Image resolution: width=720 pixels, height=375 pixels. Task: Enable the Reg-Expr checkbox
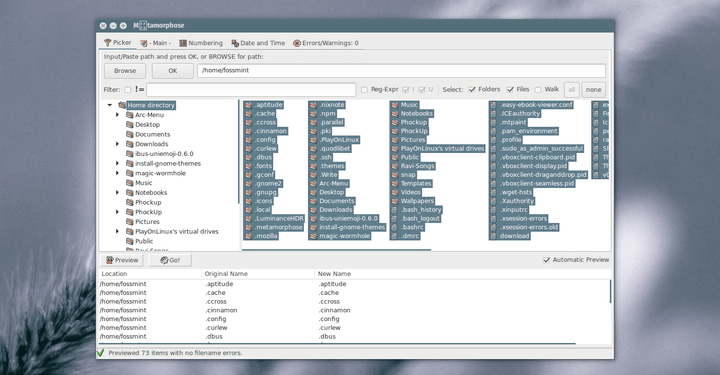(364, 90)
